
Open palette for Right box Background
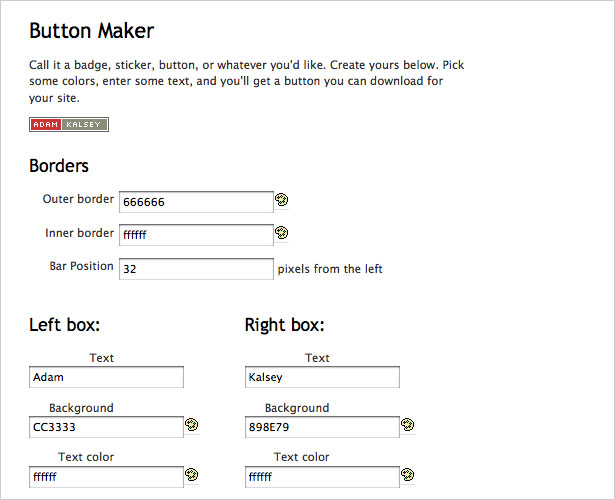pos(408,425)
